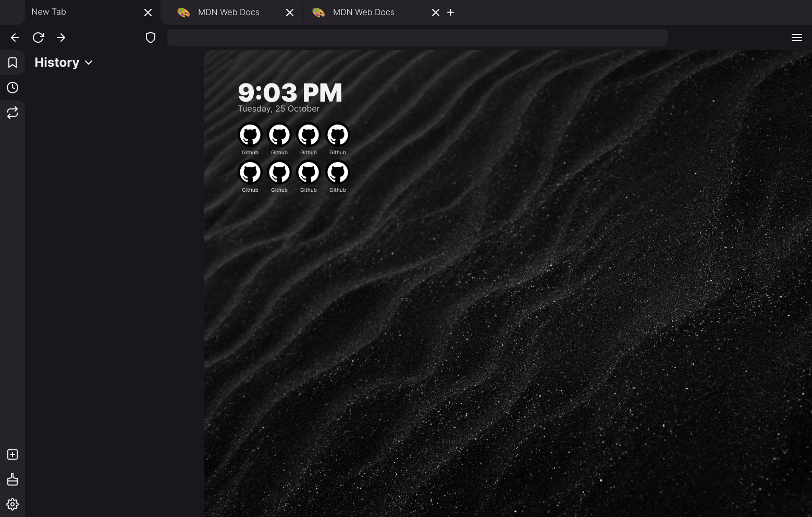This screenshot has width=812, height=517.
Task: Click the shield tracking protection icon
Action: (151, 37)
